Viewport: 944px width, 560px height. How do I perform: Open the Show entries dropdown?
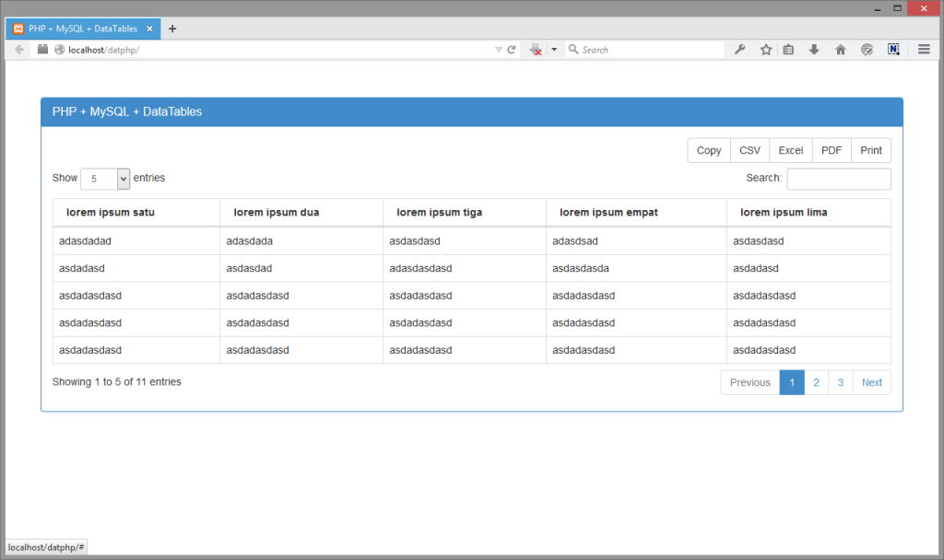(x=104, y=178)
